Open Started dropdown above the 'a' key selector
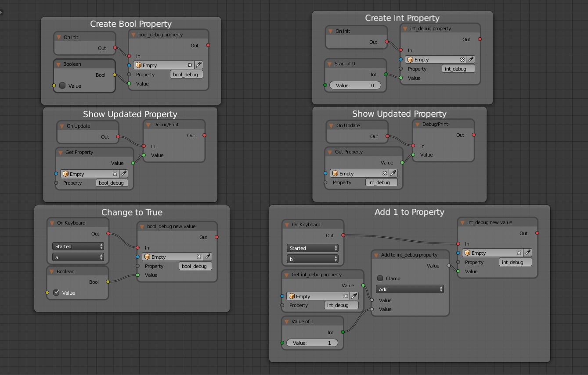Image resolution: width=588 pixels, height=375 pixels. point(78,246)
